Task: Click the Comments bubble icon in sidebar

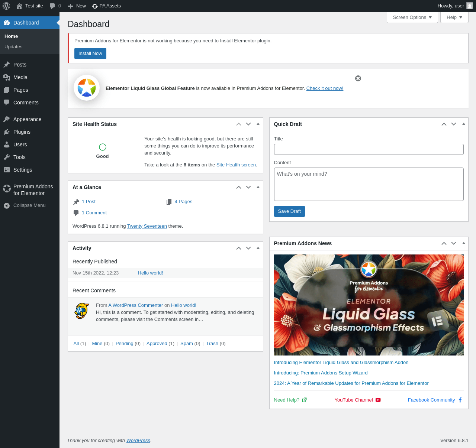Action: click(7, 103)
